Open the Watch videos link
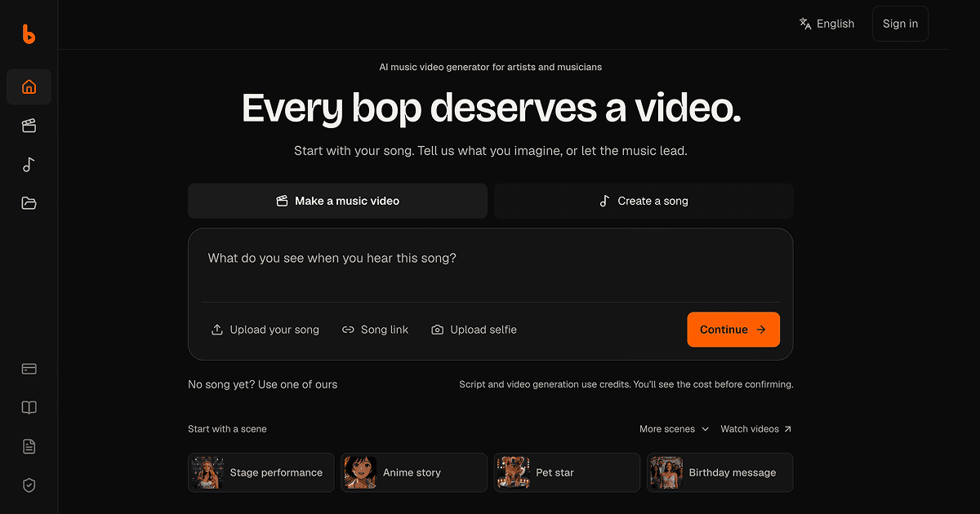Image resolution: width=980 pixels, height=514 pixels. point(756,429)
